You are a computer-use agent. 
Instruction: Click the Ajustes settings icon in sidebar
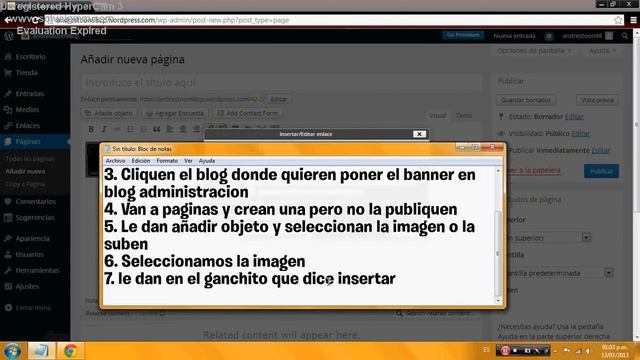[x=8, y=286]
